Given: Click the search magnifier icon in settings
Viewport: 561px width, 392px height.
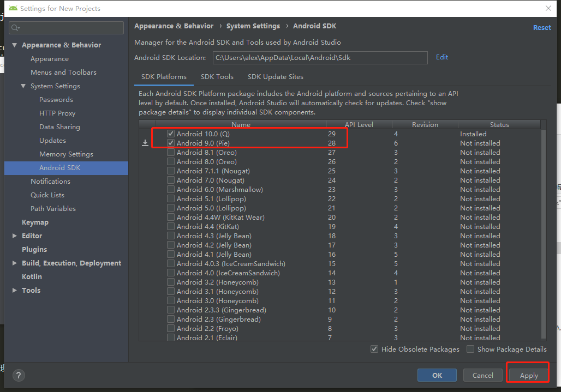Looking at the screenshot, I should (x=15, y=28).
